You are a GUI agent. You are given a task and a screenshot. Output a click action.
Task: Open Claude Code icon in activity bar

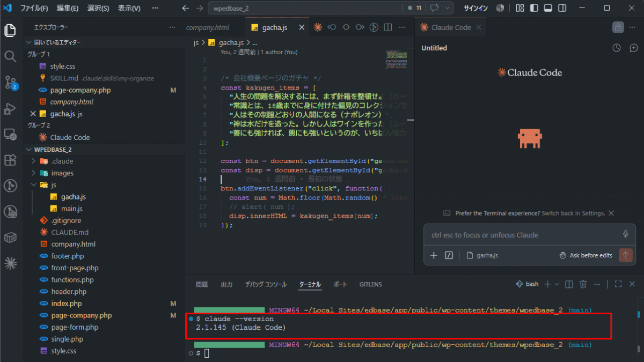[x=10, y=263]
